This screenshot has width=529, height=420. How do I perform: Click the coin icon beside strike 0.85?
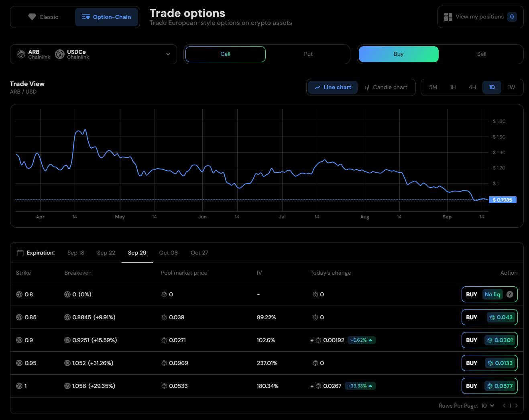(19, 317)
